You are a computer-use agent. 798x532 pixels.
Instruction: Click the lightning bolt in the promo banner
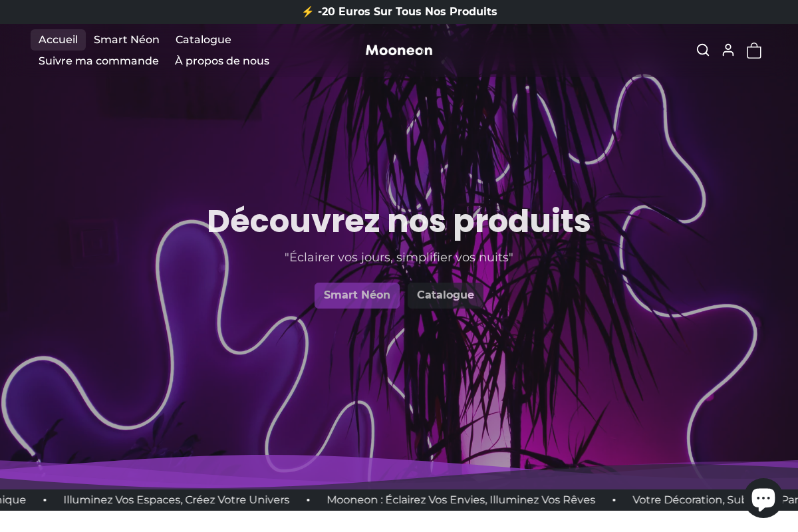309,11
